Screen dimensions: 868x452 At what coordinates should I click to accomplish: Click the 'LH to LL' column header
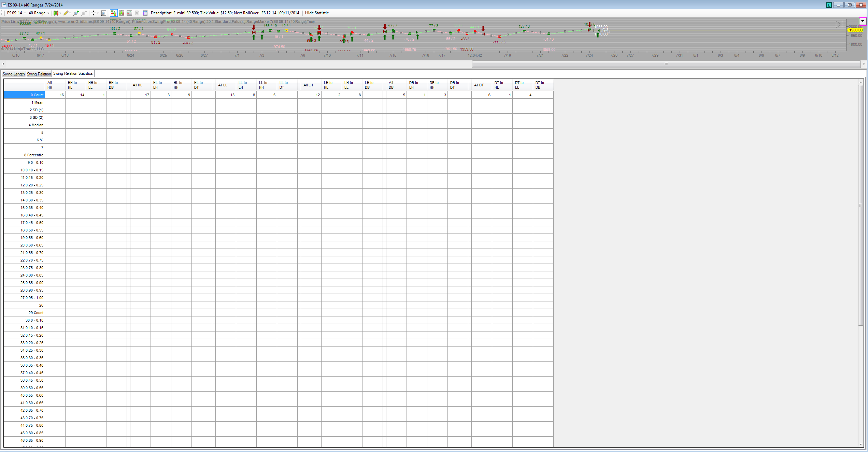click(352, 85)
